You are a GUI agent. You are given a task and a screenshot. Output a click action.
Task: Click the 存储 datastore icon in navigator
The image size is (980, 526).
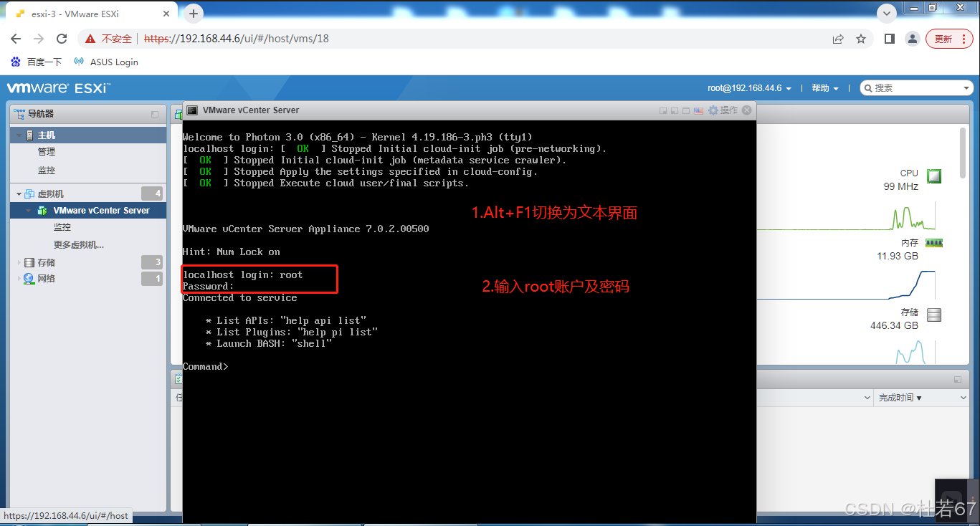(x=29, y=263)
